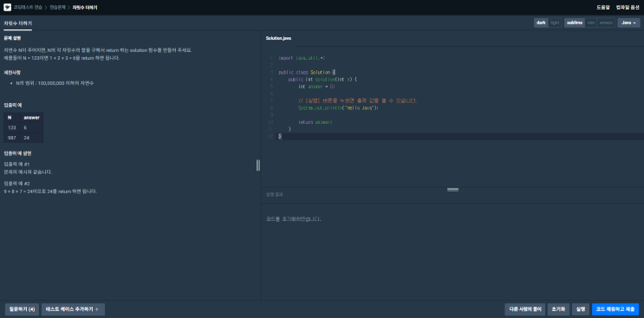644x318 pixels.
Task: Go to 연습문제 breadcrumb link
Action: point(57,8)
